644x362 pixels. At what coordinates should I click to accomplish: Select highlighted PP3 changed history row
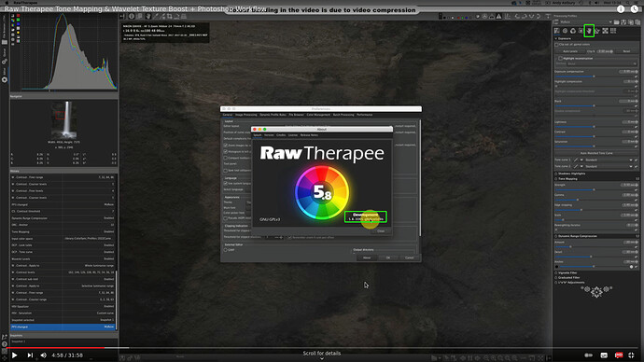(x=63, y=327)
